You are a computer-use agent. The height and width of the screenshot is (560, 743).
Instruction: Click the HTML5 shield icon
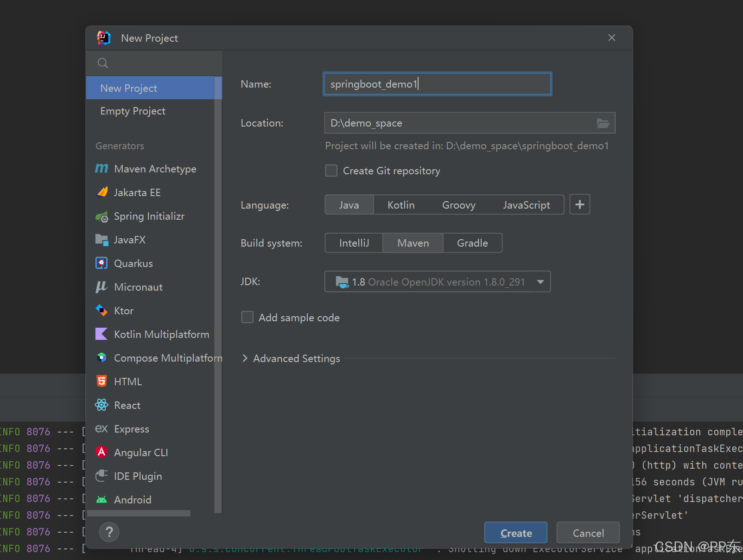tap(102, 382)
